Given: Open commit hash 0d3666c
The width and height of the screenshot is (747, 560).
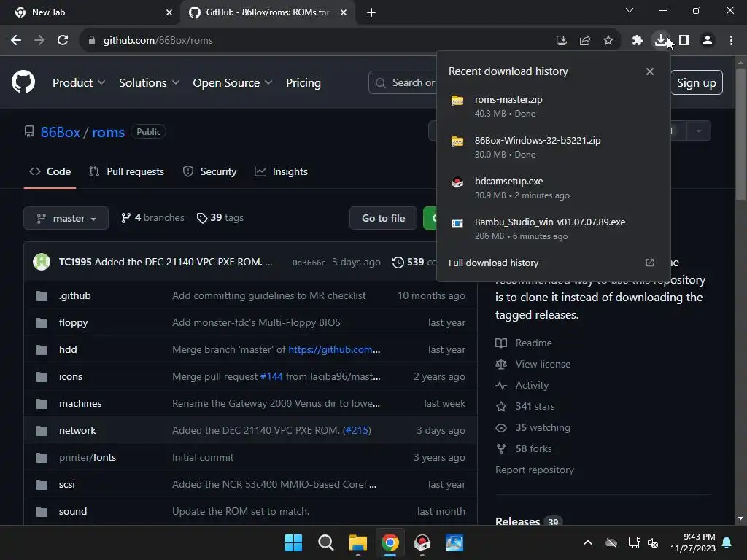Looking at the screenshot, I should coord(309,262).
